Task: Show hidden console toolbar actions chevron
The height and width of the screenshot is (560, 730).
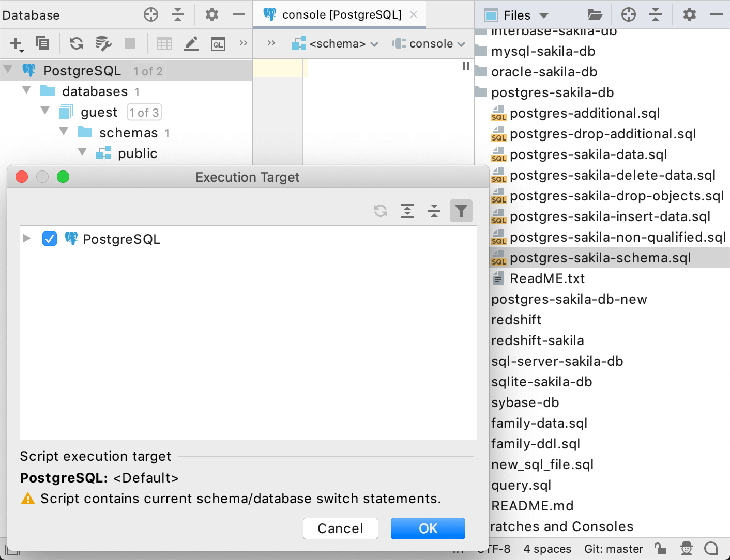Action: [x=271, y=43]
